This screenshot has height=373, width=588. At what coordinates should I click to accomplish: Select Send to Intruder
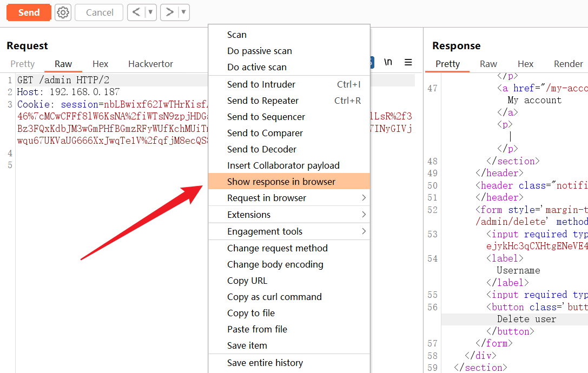click(261, 84)
